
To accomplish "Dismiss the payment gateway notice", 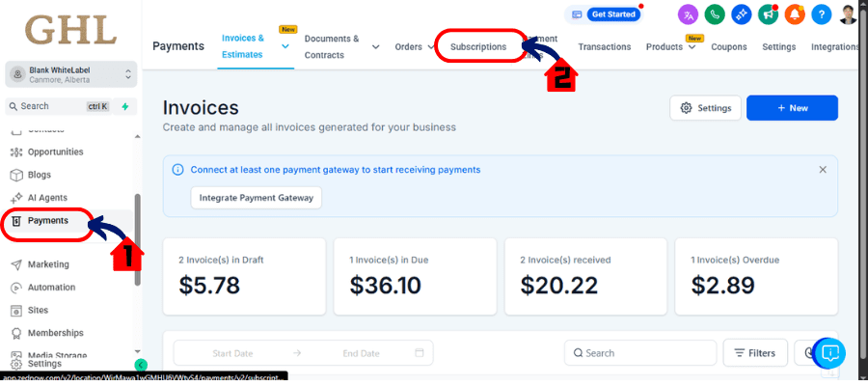I will click(823, 170).
